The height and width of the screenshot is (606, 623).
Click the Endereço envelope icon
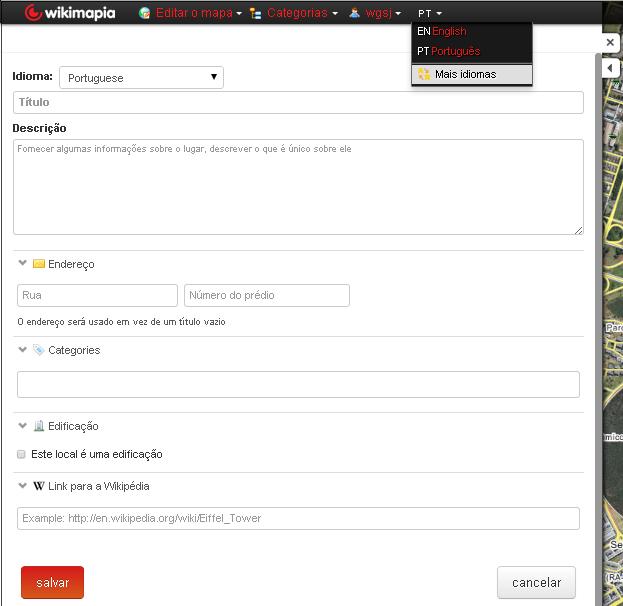point(39,264)
